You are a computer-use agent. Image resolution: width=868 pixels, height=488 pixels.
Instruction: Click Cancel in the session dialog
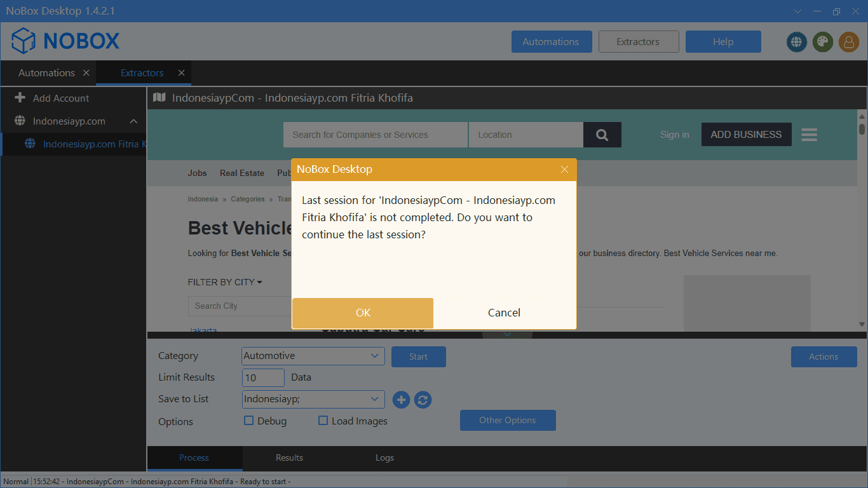coord(504,313)
